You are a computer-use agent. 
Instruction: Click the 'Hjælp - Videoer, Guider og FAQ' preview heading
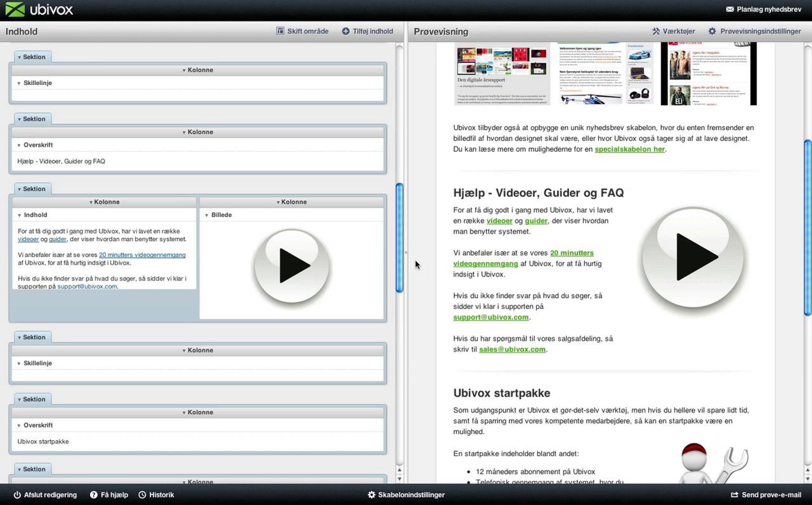point(539,193)
